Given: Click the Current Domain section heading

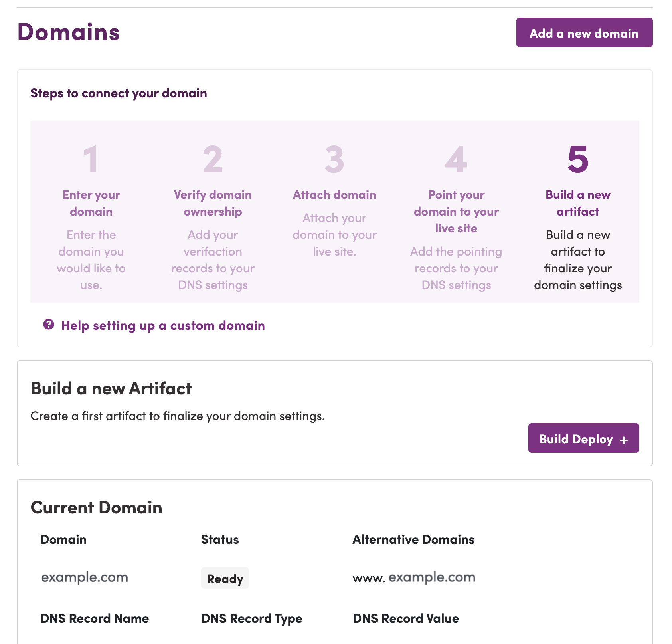Looking at the screenshot, I should click(x=97, y=507).
